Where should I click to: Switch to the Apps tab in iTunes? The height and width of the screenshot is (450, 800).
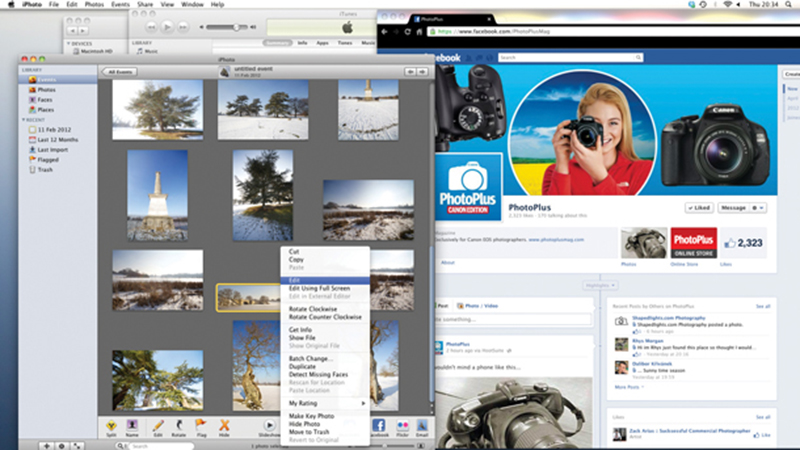click(x=322, y=43)
